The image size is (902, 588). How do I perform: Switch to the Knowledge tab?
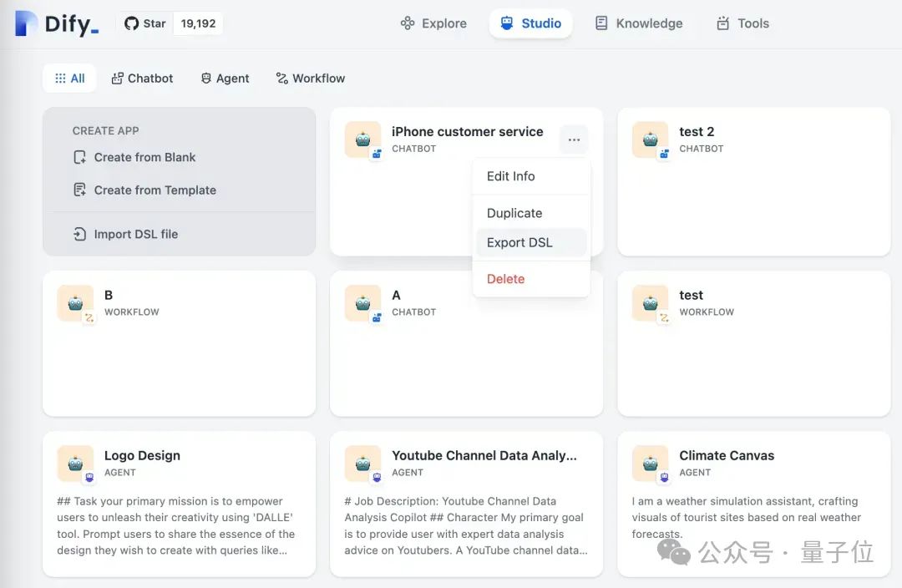(x=639, y=23)
